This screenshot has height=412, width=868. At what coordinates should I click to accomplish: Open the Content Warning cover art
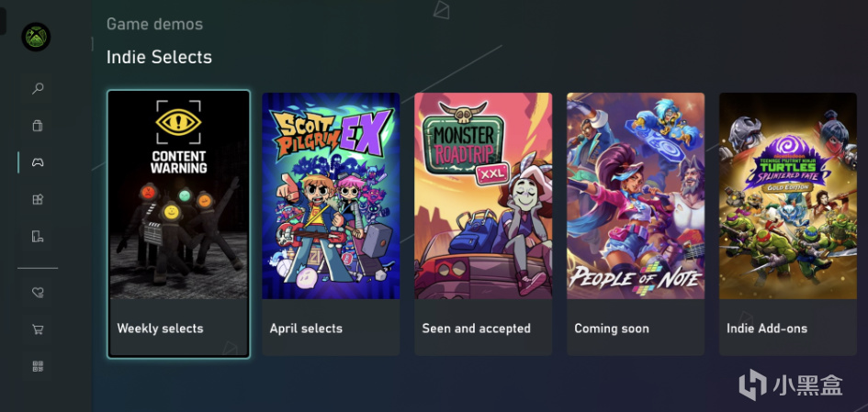(179, 195)
